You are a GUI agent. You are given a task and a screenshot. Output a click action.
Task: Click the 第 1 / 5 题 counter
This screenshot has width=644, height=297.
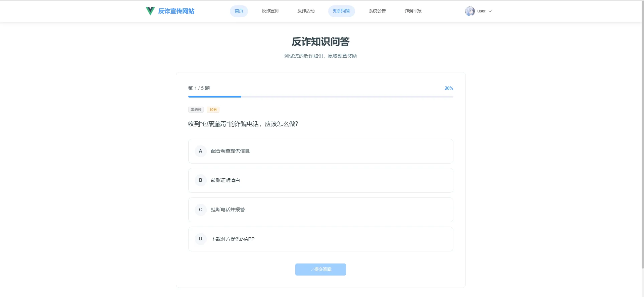pyautogui.click(x=199, y=88)
